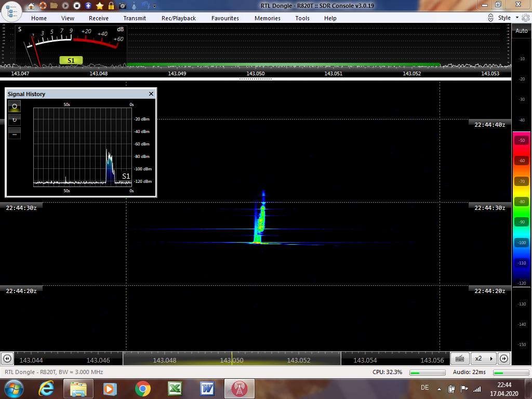Click the S1 signal strength label on meter
The image size is (532, 399).
pos(71,60)
